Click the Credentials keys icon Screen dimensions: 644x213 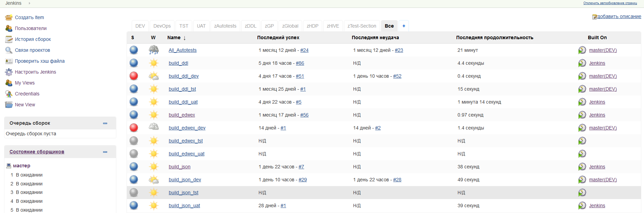9,94
